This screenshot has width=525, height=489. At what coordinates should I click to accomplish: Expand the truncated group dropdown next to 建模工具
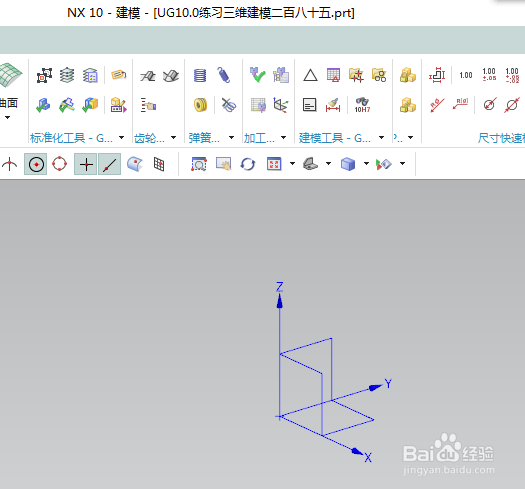click(410, 137)
